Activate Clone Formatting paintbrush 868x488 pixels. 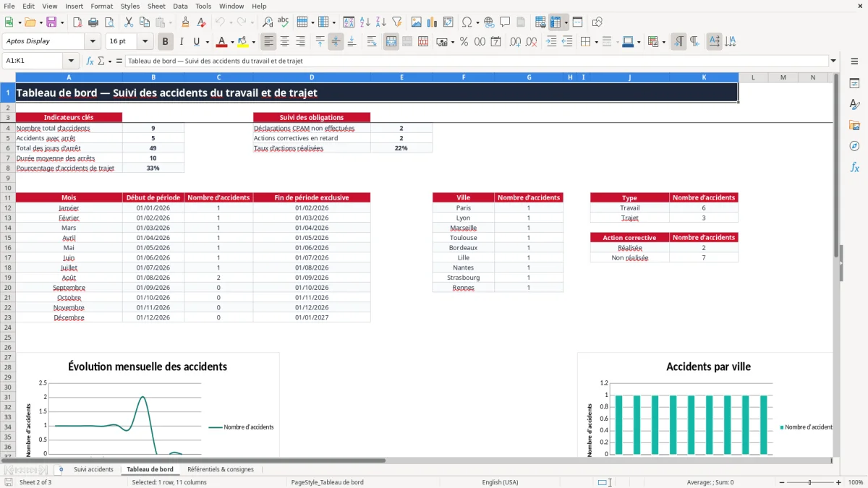[186, 22]
